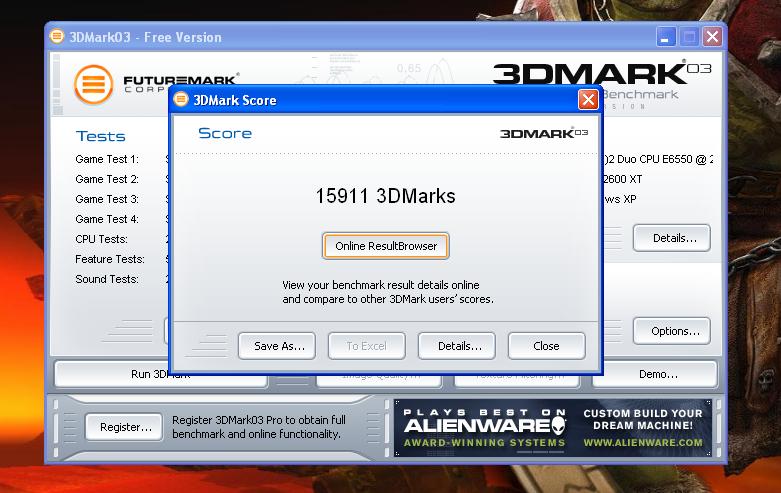Viewport: 781px width, 493px height.
Task: Click the Score heading in dialog
Action: point(225,133)
